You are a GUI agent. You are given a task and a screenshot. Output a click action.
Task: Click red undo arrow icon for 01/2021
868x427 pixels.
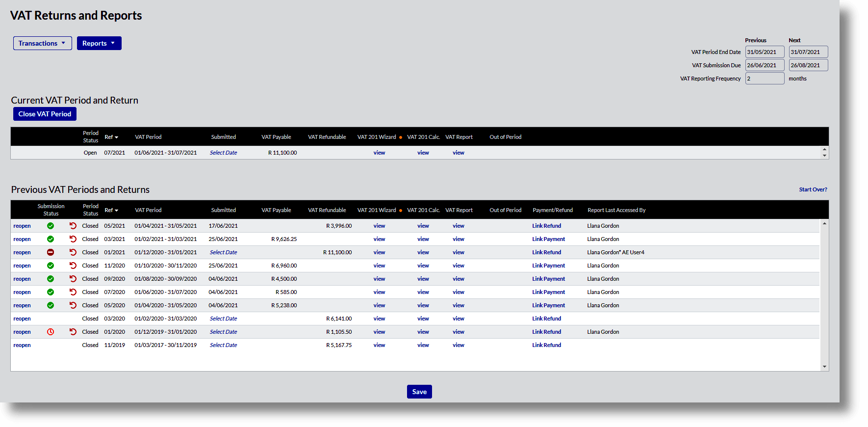point(73,252)
